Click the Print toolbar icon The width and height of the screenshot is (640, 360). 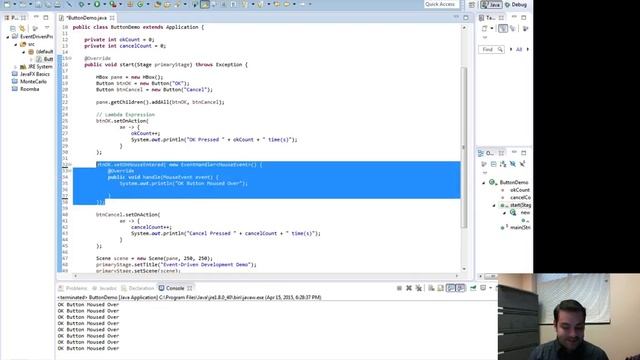pos(58,4)
